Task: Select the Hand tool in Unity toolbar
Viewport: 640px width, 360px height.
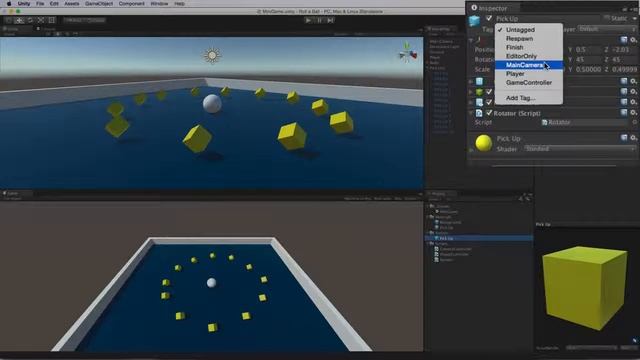Action: (9, 20)
